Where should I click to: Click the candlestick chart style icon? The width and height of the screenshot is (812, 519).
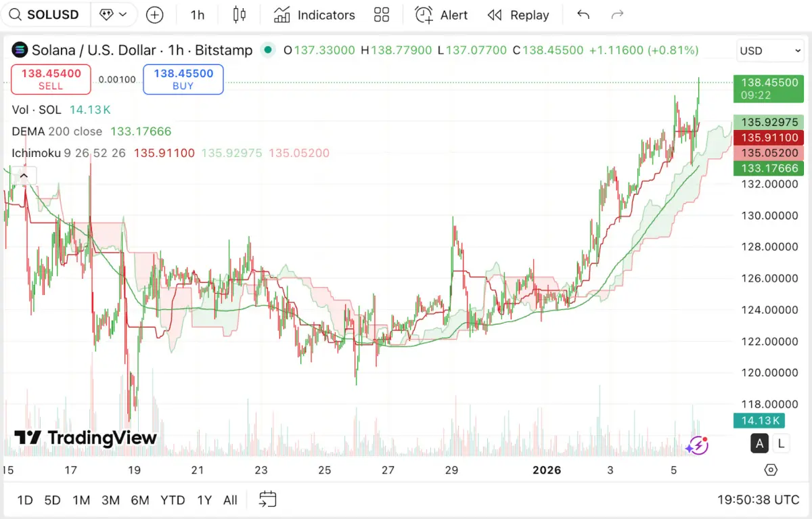(x=239, y=14)
